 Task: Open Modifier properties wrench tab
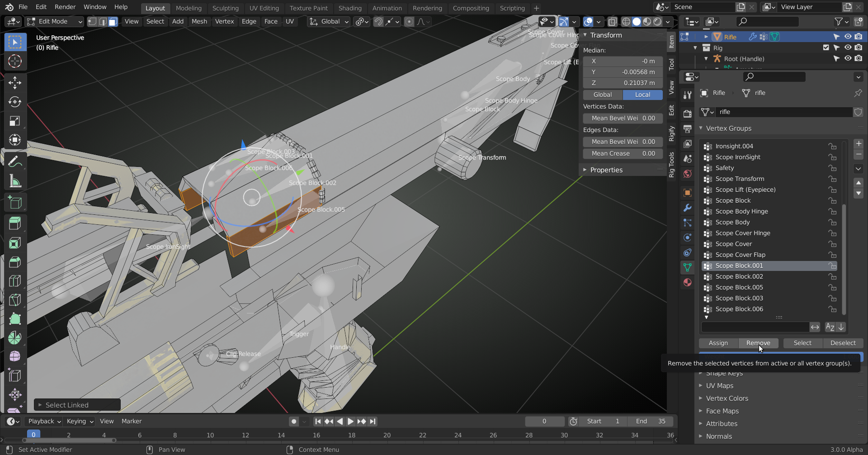(688, 208)
